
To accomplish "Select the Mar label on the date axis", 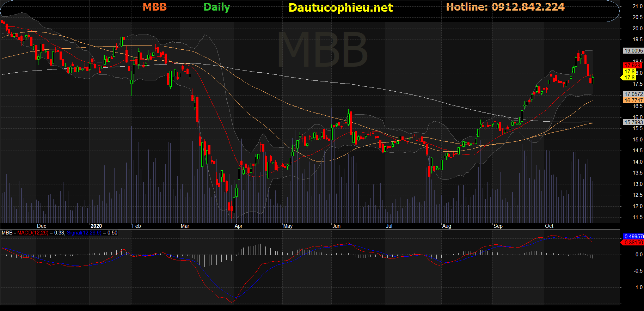I will 185,226.
